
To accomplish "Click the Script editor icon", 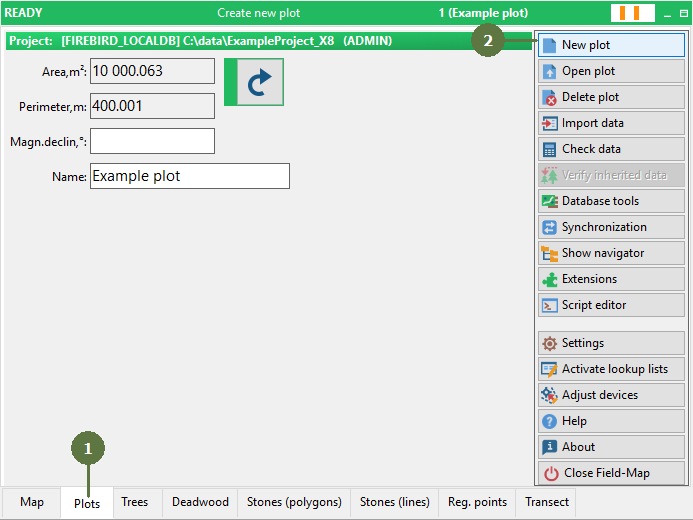I will [549, 305].
